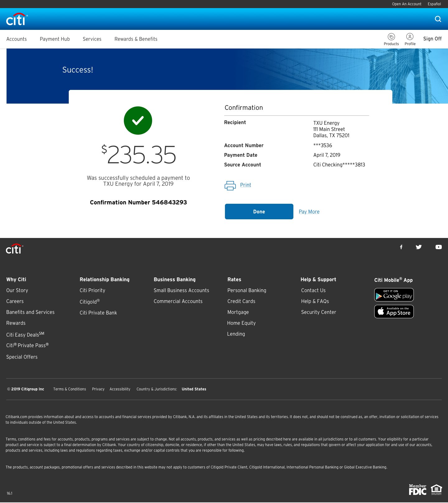
Task: Open Personal Banking rates link
Action: point(247,291)
